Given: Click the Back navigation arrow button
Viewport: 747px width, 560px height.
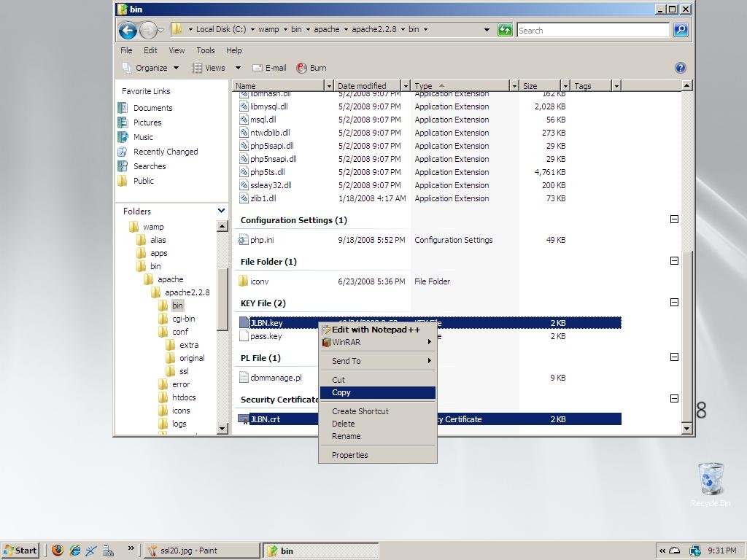Looking at the screenshot, I should [128, 30].
